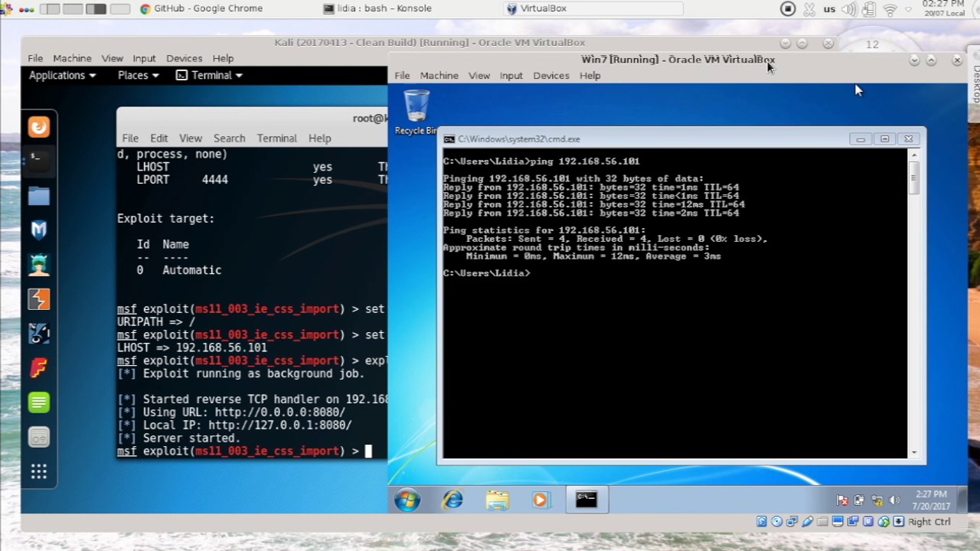Click the Windows 7 Start orb
Screen dimensions: 980x551
[x=407, y=500]
